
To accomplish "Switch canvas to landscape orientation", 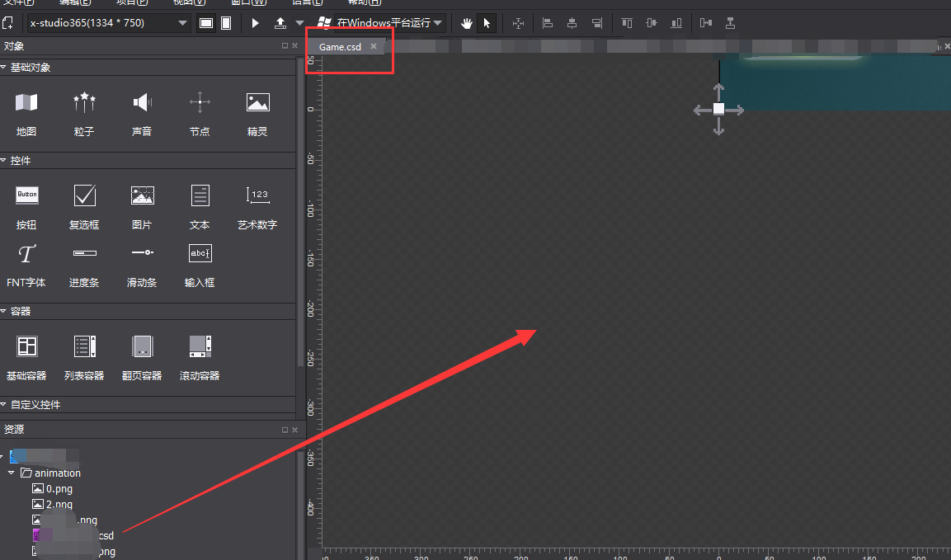I will pyautogui.click(x=206, y=23).
